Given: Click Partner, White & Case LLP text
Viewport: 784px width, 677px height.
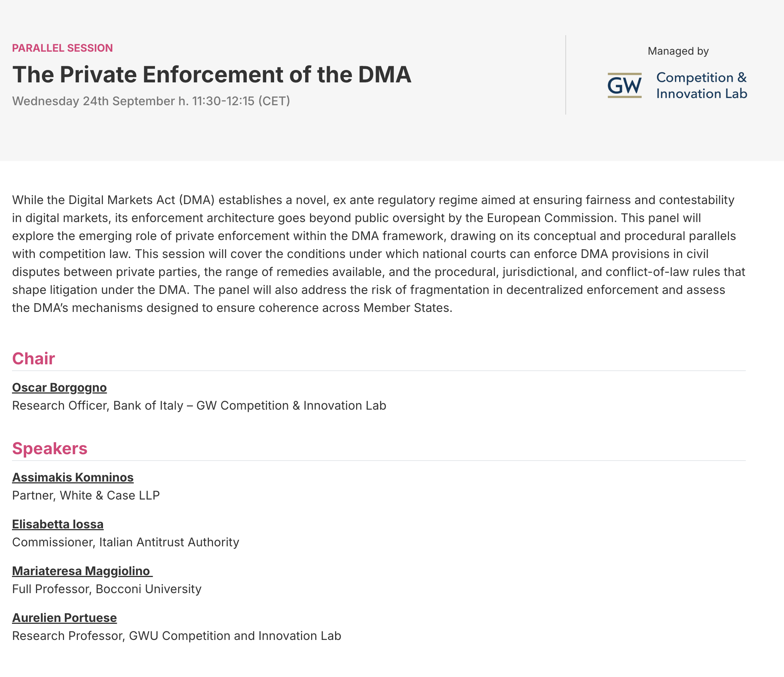Looking at the screenshot, I should (x=86, y=495).
